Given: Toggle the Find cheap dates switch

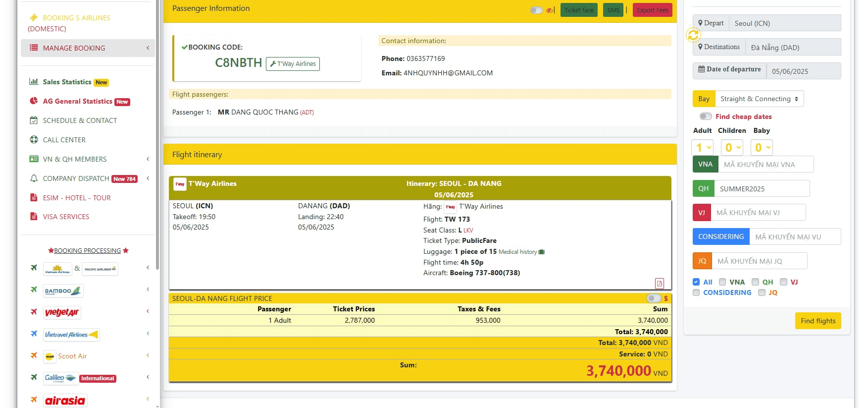Looking at the screenshot, I should click(x=706, y=117).
